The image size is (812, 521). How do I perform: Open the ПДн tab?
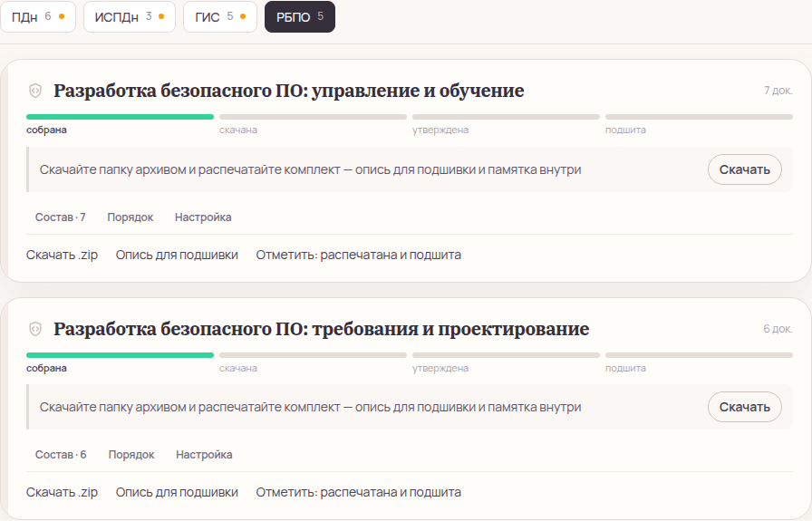click(x=38, y=17)
